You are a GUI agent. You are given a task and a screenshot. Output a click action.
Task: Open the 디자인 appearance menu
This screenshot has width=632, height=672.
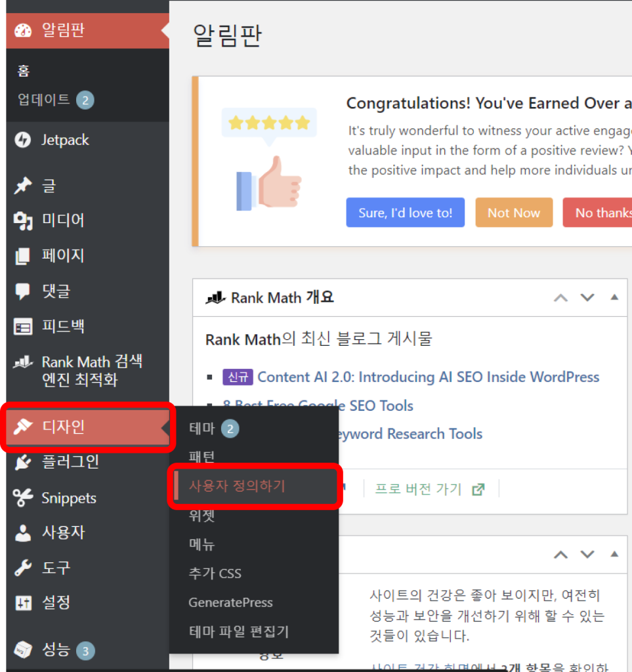pos(87,427)
